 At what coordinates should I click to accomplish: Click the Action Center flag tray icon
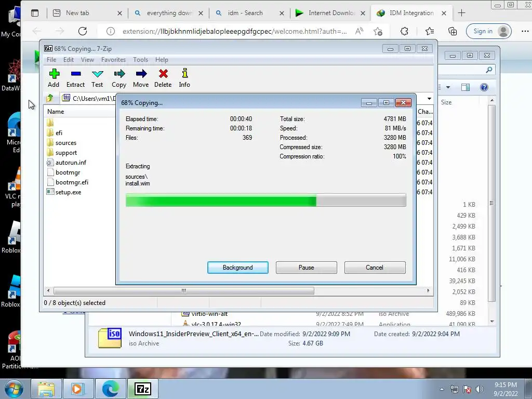coord(467,389)
